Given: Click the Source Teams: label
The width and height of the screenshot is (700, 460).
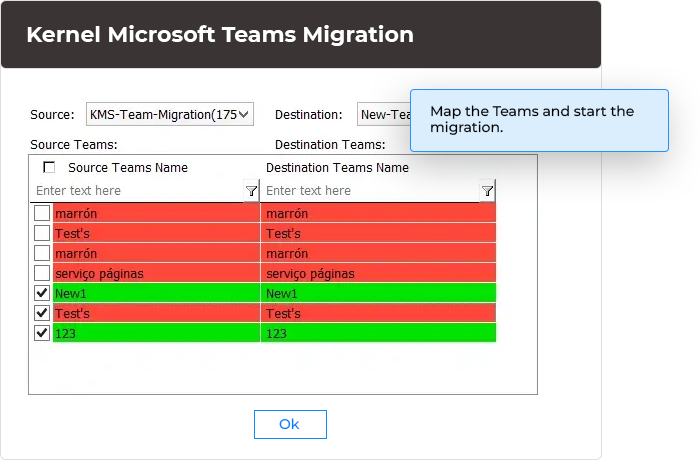Looking at the screenshot, I should pyautogui.click(x=74, y=145).
